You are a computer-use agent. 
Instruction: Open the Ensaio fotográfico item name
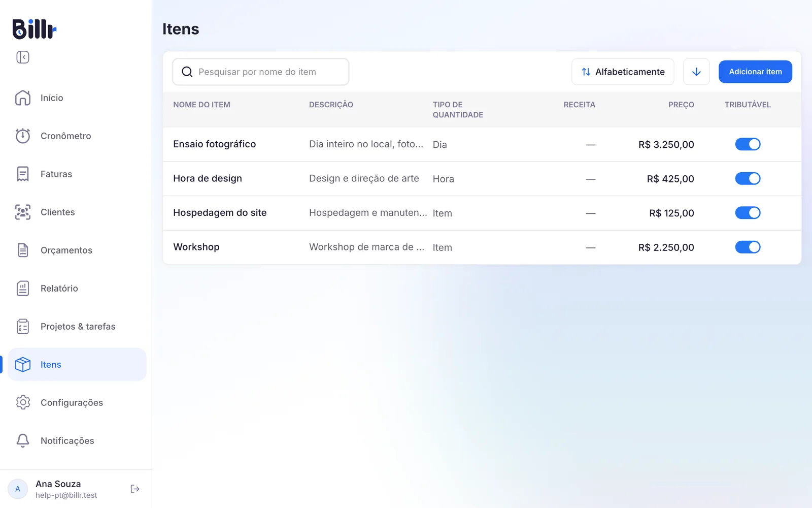tap(214, 144)
